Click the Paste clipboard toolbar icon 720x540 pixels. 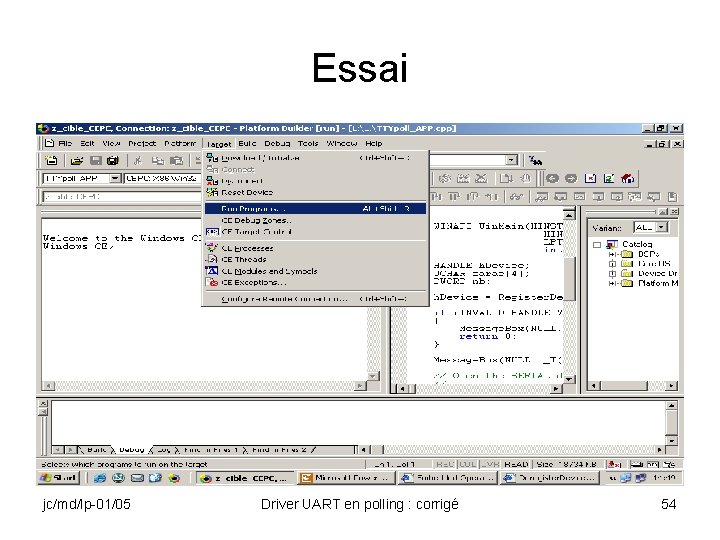(x=176, y=160)
